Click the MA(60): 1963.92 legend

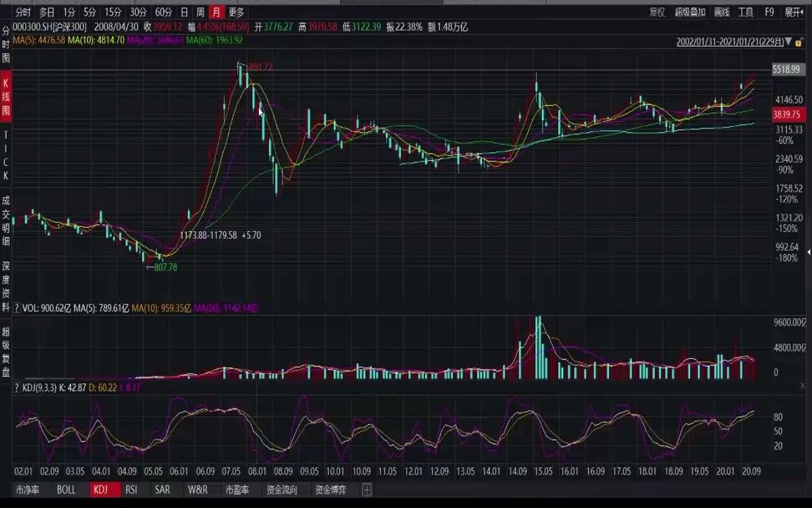click(214, 41)
